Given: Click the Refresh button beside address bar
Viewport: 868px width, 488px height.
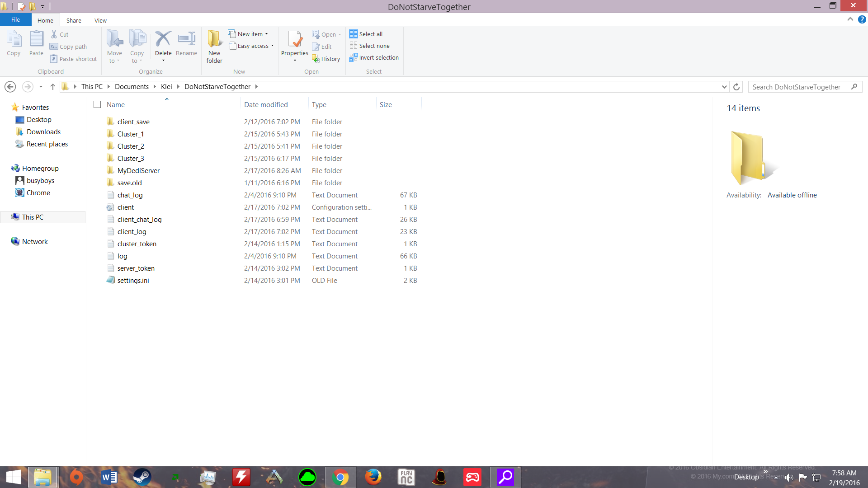Looking at the screenshot, I should 736,87.
